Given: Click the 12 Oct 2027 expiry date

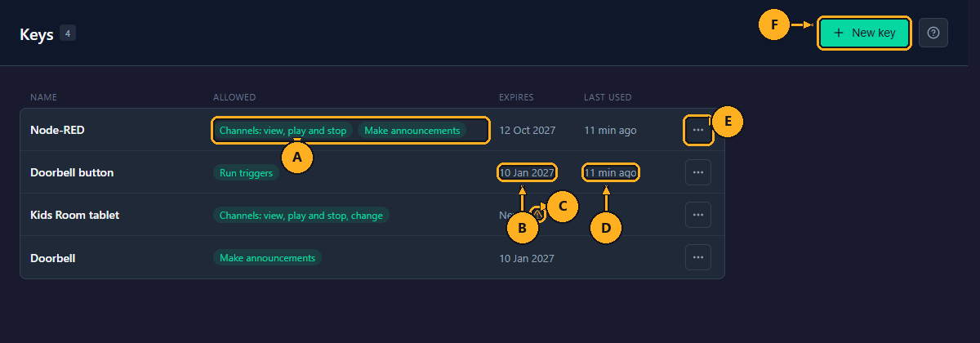Looking at the screenshot, I should pos(527,130).
